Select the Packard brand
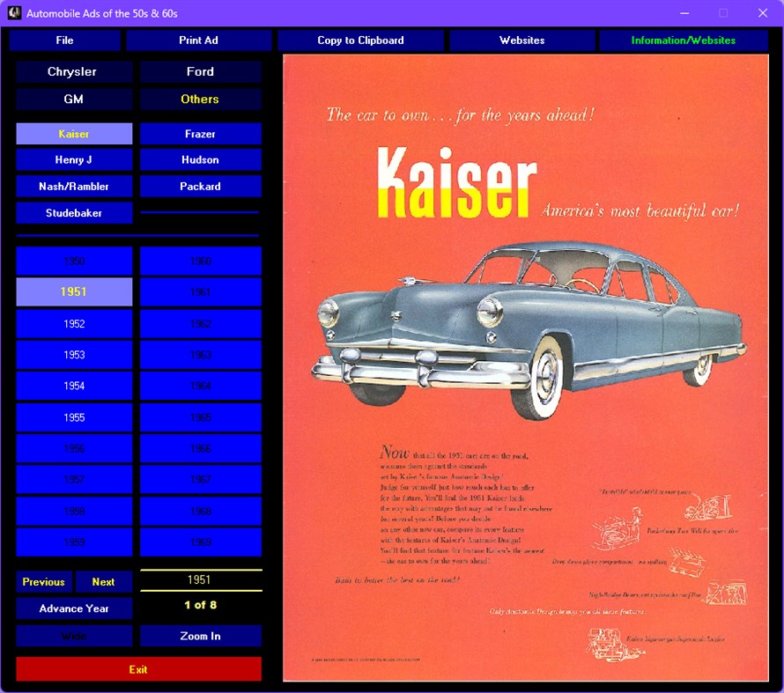 200,186
